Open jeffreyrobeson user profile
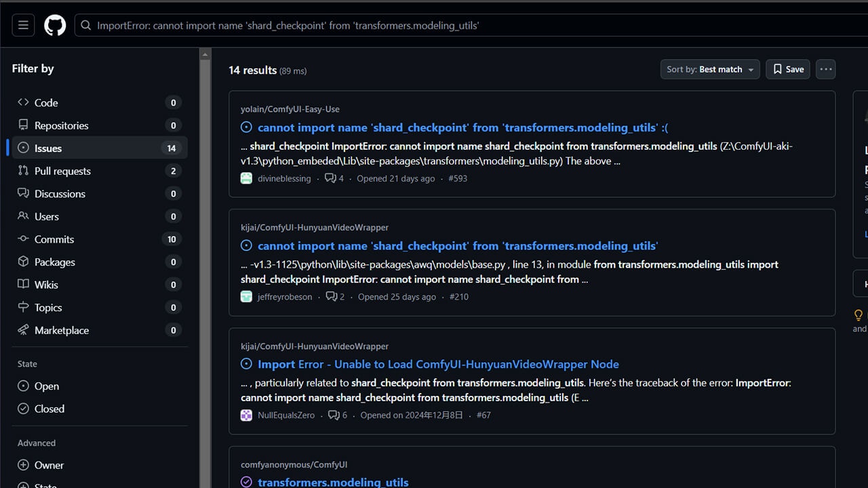 pyautogui.click(x=285, y=297)
